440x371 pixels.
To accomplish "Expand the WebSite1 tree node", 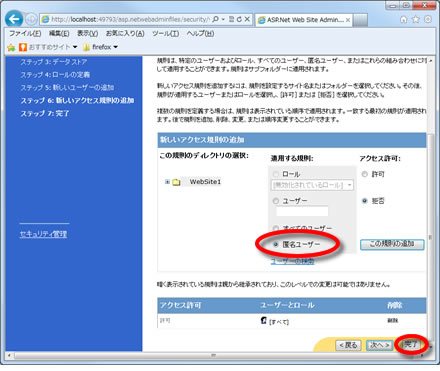I will (167, 182).
